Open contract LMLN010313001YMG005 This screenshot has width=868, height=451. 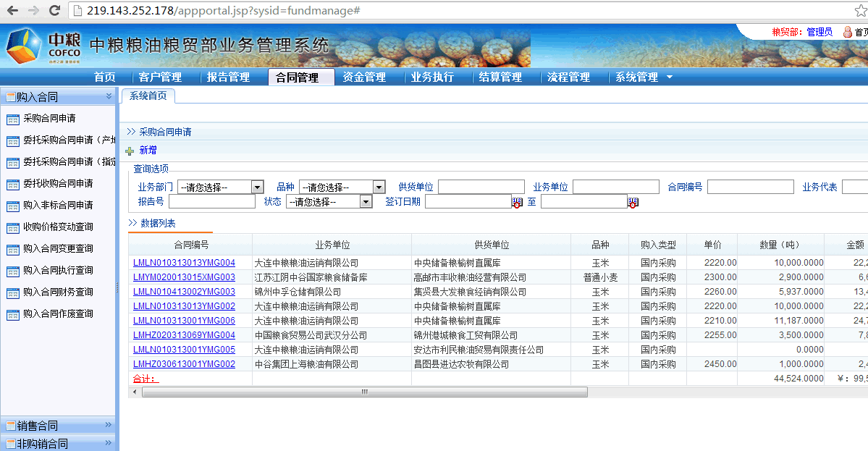pyautogui.click(x=185, y=349)
